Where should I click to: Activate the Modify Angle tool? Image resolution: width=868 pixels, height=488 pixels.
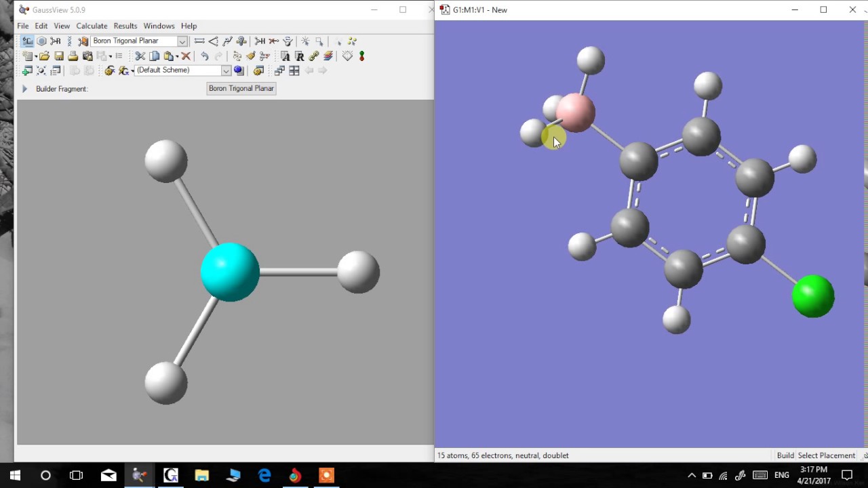[x=213, y=41]
